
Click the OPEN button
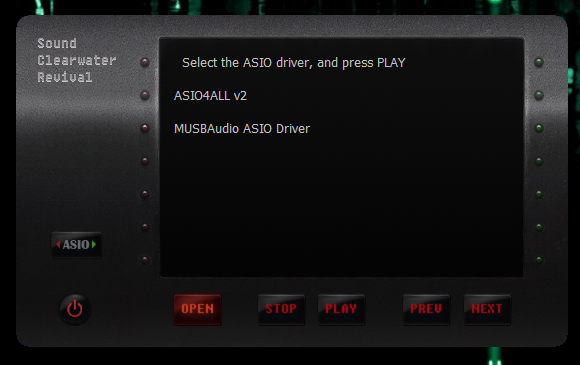point(198,309)
